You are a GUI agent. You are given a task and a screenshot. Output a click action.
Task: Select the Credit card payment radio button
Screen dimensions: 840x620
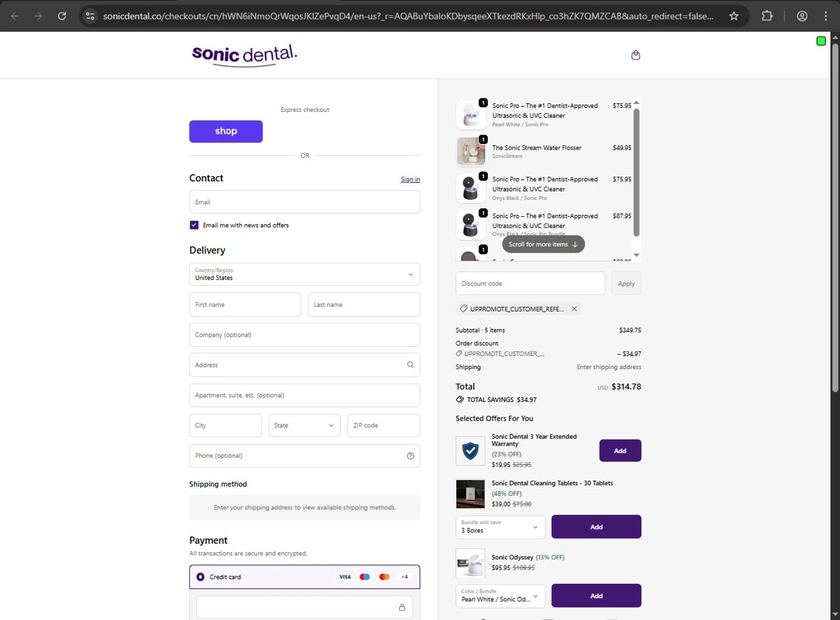[200, 577]
